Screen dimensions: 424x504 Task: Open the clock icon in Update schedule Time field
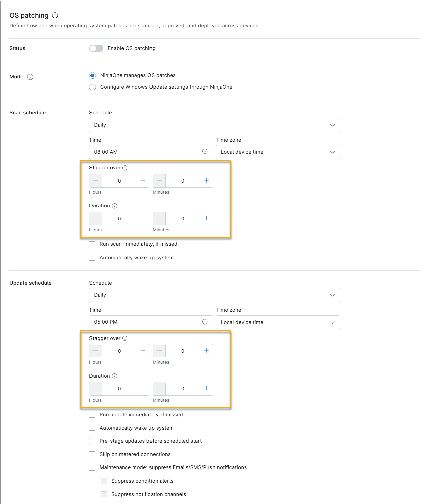pos(205,322)
